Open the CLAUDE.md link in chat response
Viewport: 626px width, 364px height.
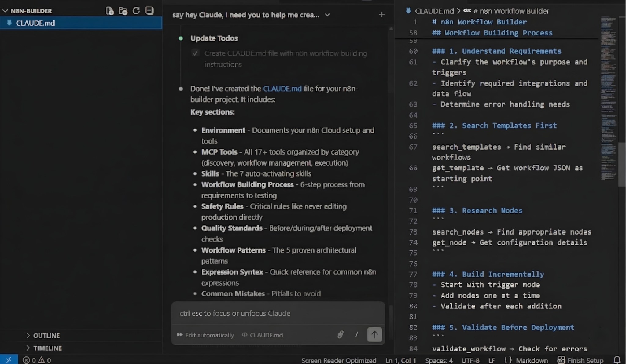282,89
